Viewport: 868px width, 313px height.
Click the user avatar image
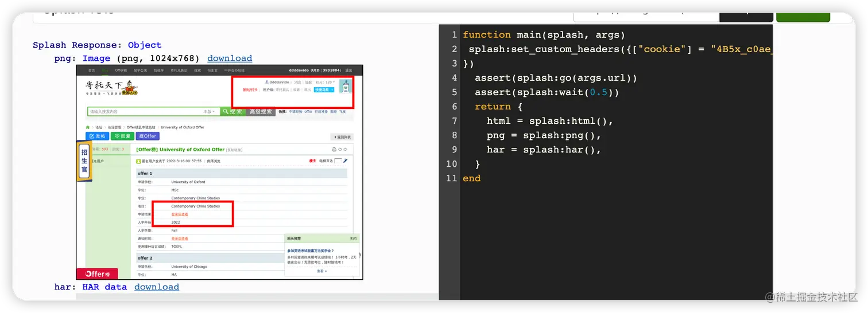(346, 86)
